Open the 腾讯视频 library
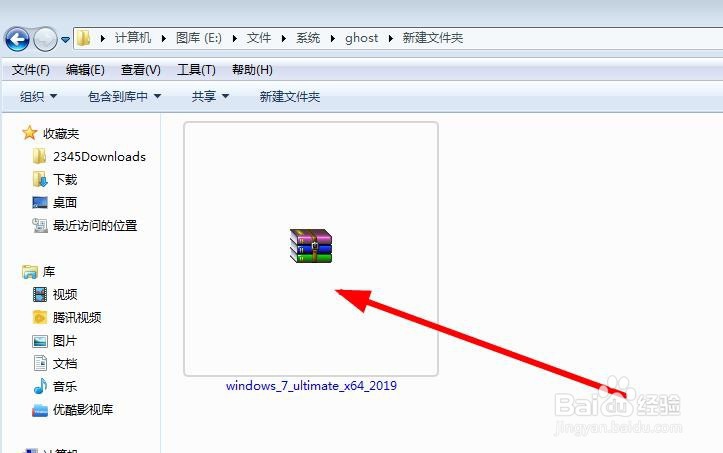 (77, 317)
